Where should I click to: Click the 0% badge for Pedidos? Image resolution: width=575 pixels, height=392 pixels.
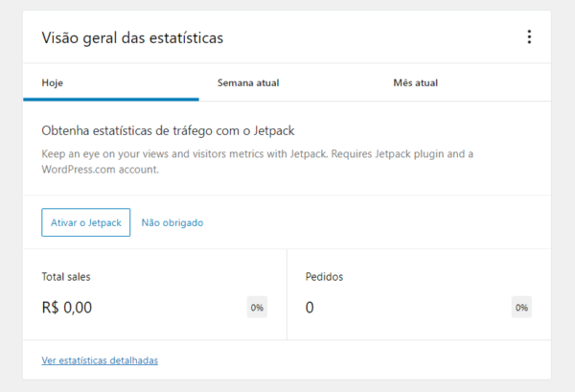pos(521,308)
